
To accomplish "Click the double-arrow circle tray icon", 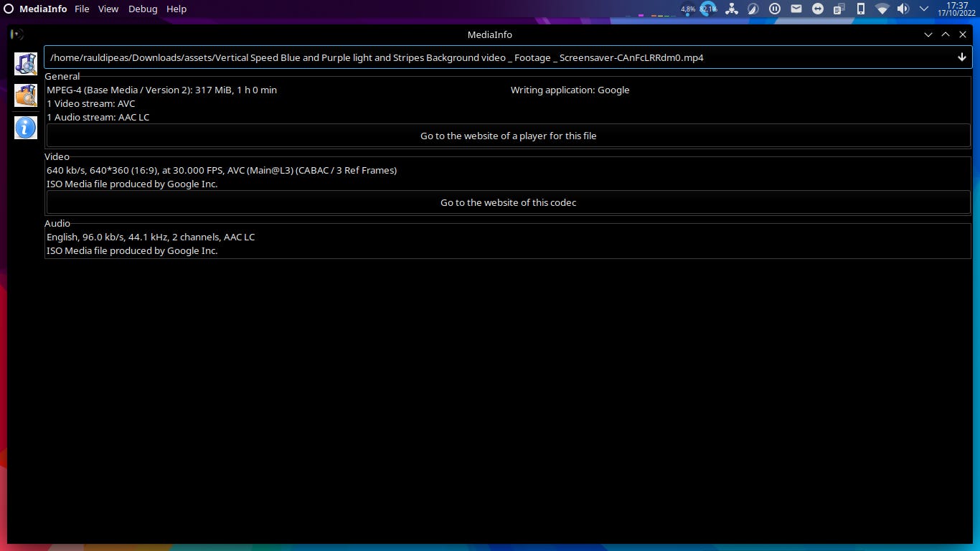I will pos(818,9).
